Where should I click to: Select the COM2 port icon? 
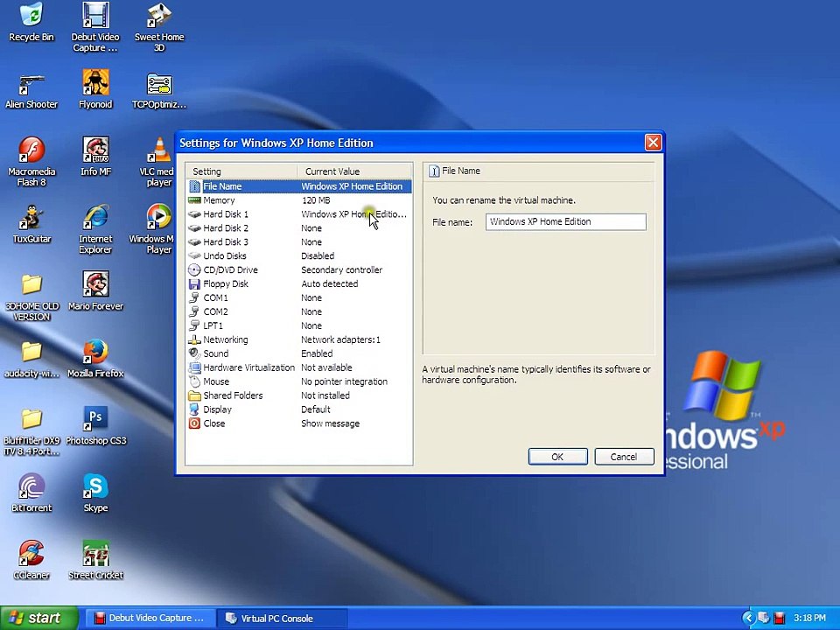click(x=194, y=311)
